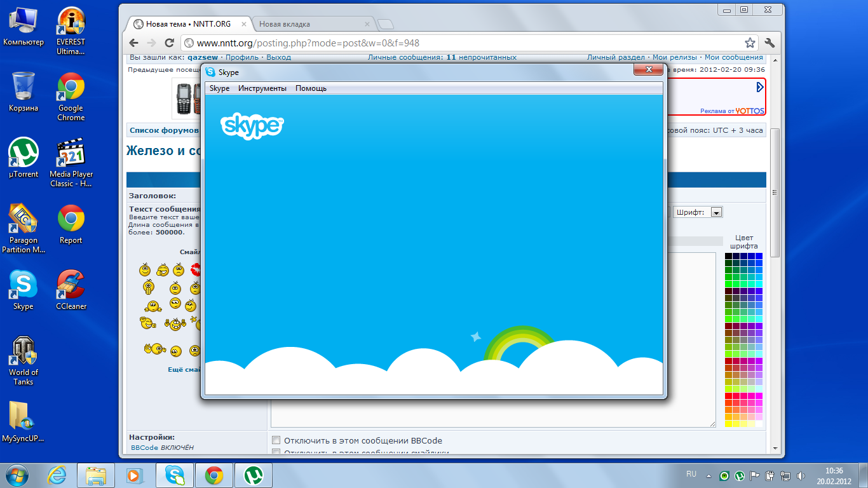This screenshot has height=488, width=868.
Task: Tick the 'Отключить в этом сообщении смайлики' checkbox
Action: tap(276, 452)
